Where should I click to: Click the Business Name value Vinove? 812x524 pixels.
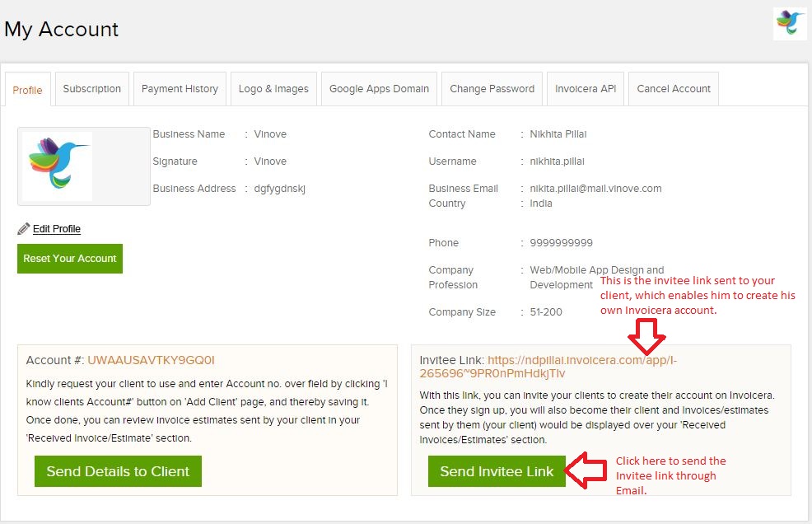270,133
